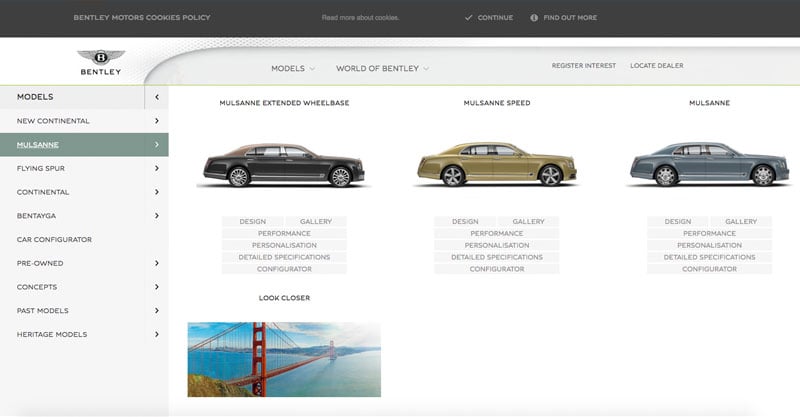The image size is (800, 417).
Task: Expand Bentayga chevron in sidebar
Action: [157, 216]
